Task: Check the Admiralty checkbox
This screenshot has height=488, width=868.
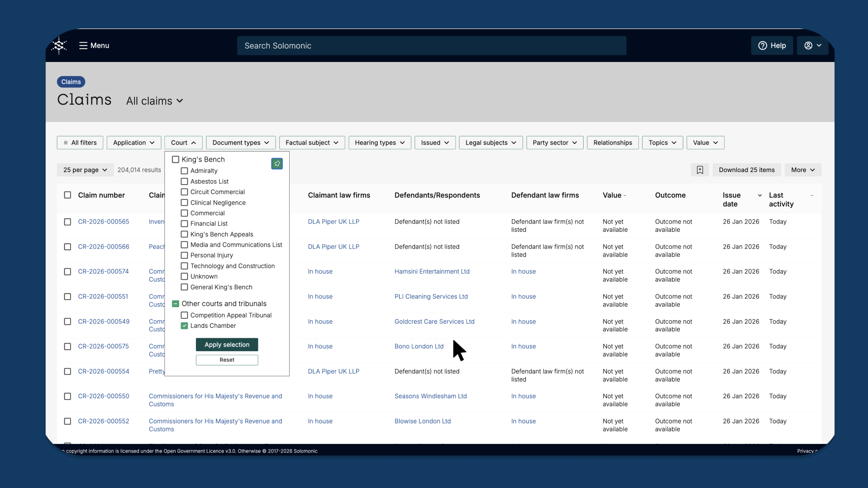Action: [x=184, y=171]
